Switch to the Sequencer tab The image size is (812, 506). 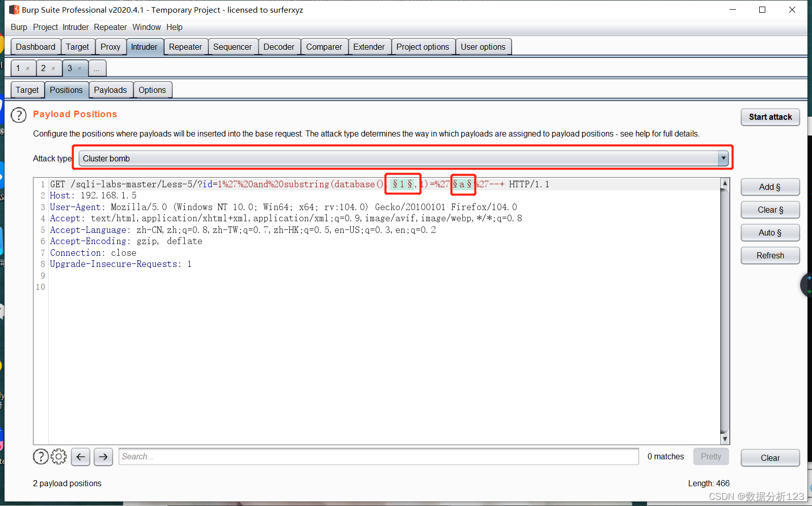pos(232,47)
